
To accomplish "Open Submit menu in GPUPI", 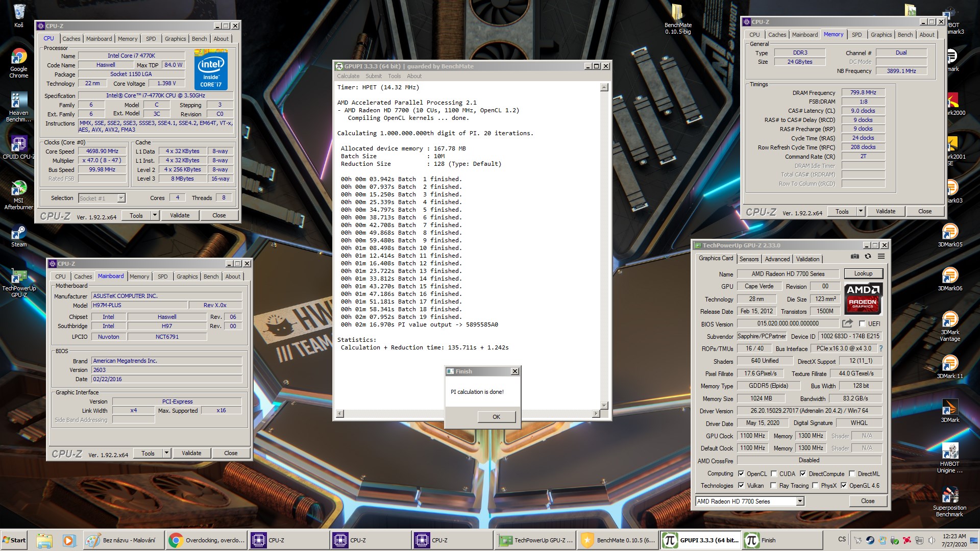I will 373,76.
